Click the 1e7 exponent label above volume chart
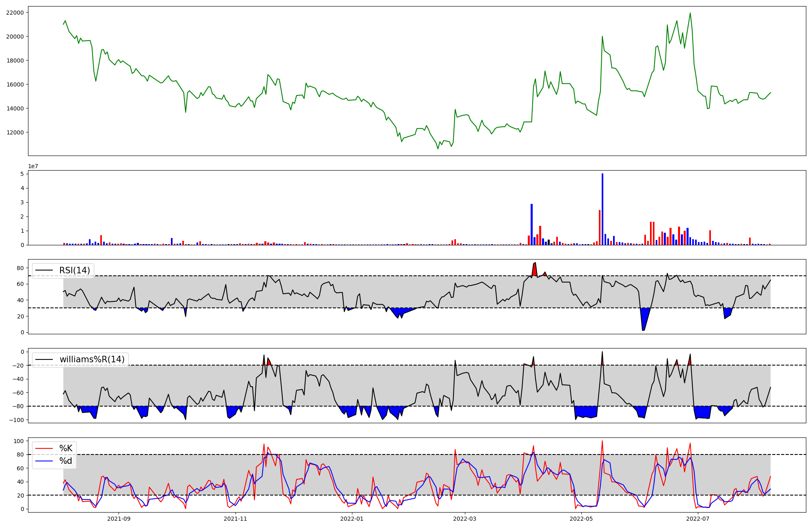Screen dimensions: 812x528 coord(33,166)
